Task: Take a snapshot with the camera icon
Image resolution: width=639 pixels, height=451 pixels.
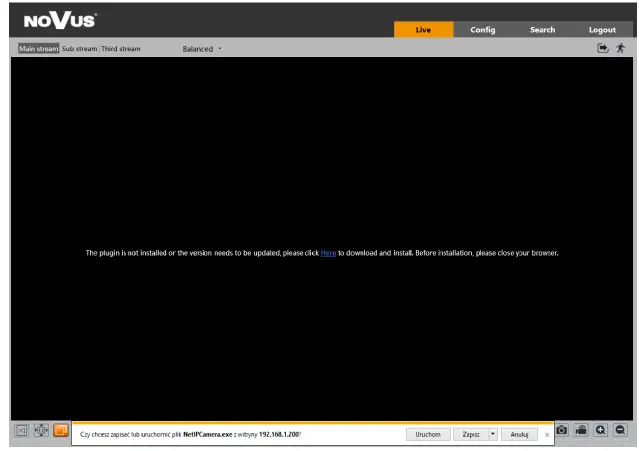Action: [x=562, y=430]
